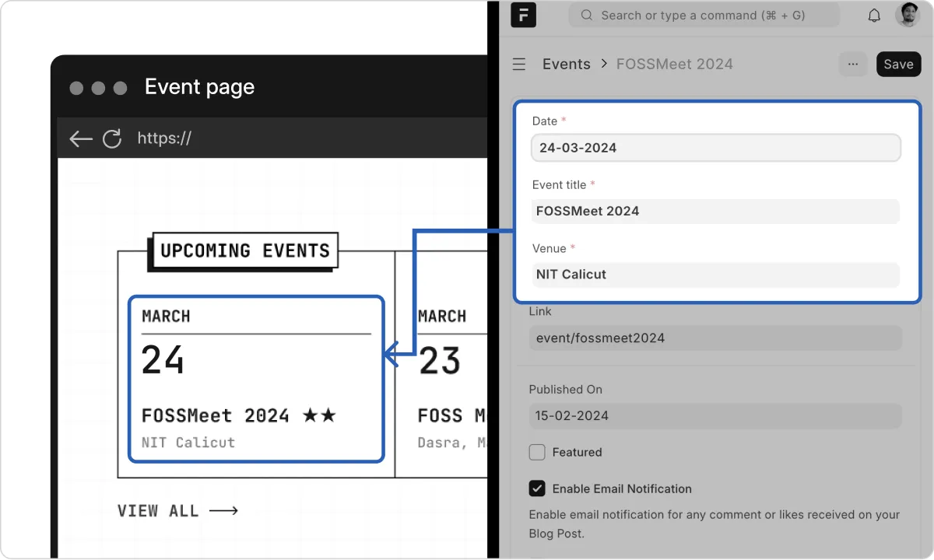Click the VIEW ALL link

(x=177, y=511)
